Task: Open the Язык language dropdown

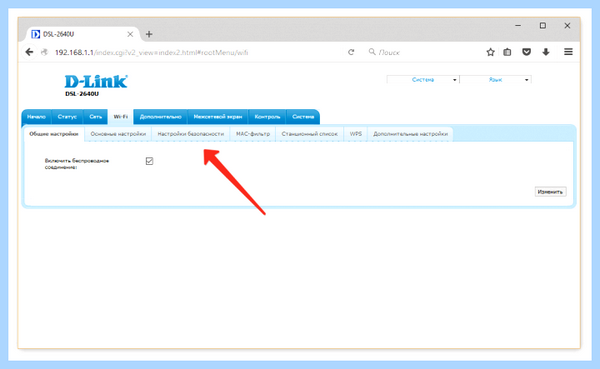Action: click(x=496, y=80)
